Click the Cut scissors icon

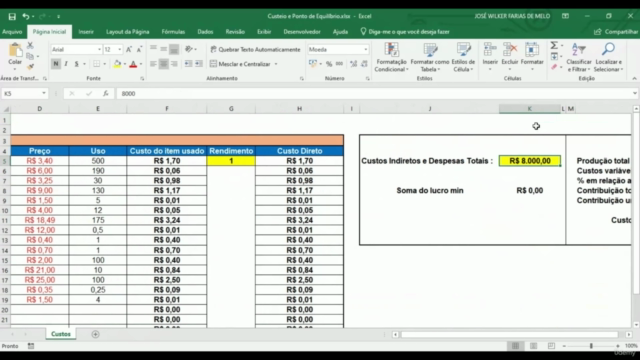pyautogui.click(x=30, y=45)
